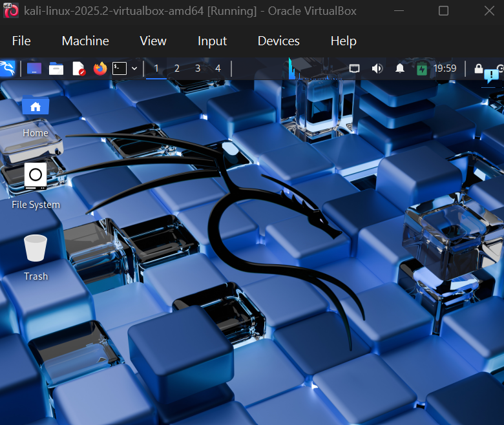Open the VirtualBox View menu
This screenshot has width=504, height=425.
tap(153, 41)
